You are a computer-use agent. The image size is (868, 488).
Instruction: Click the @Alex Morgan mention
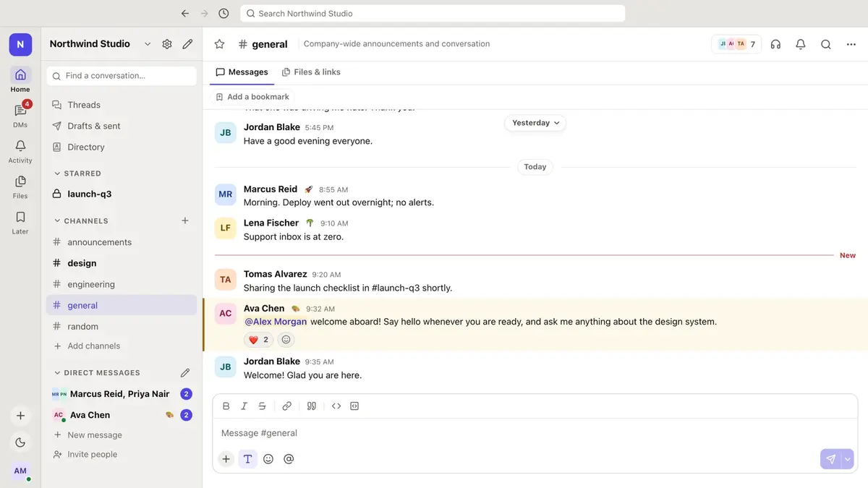(x=276, y=322)
